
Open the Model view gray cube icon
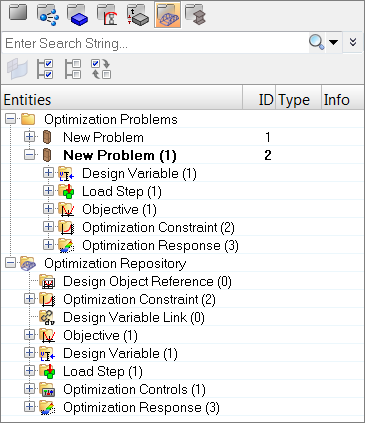click(x=18, y=13)
